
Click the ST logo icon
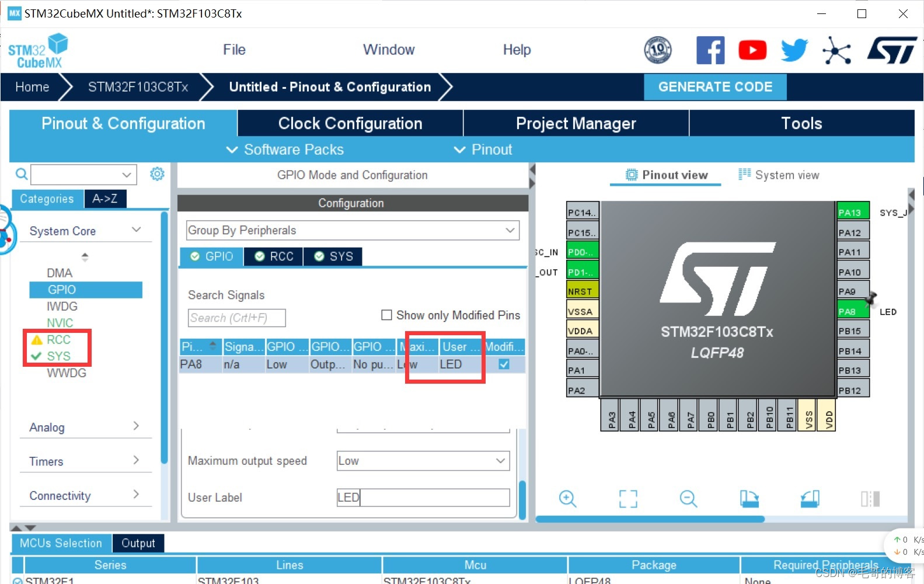[x=892, y=50]
